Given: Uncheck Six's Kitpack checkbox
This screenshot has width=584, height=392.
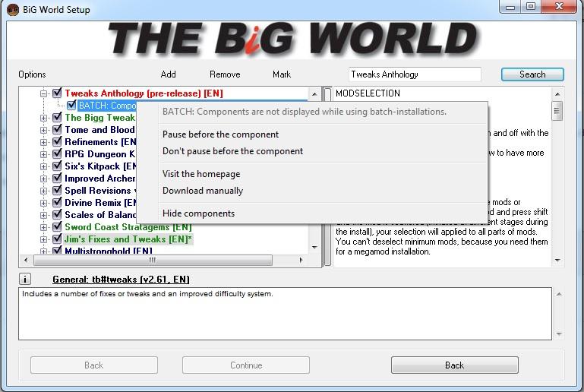Looking at the screenshot, I should tap(57, 166).
